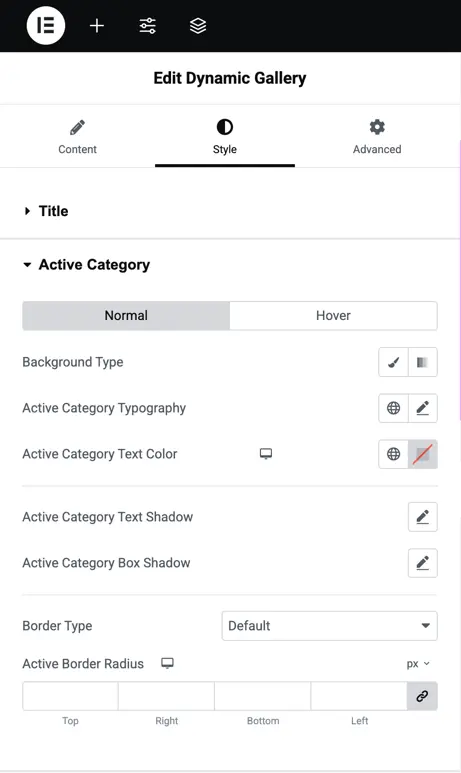Switch to the Content tab
Screen dimensions: 461x773
[x=77, y=138]
